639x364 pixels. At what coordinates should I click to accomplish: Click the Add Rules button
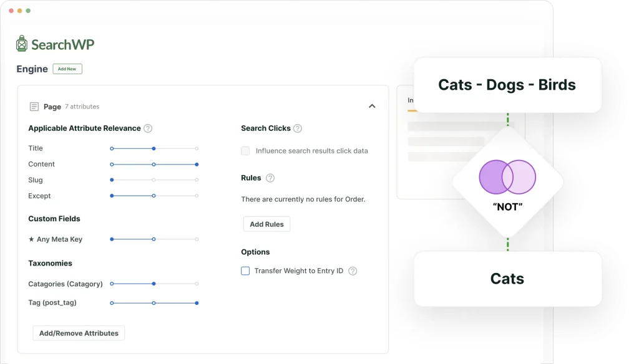click(266, 224)
